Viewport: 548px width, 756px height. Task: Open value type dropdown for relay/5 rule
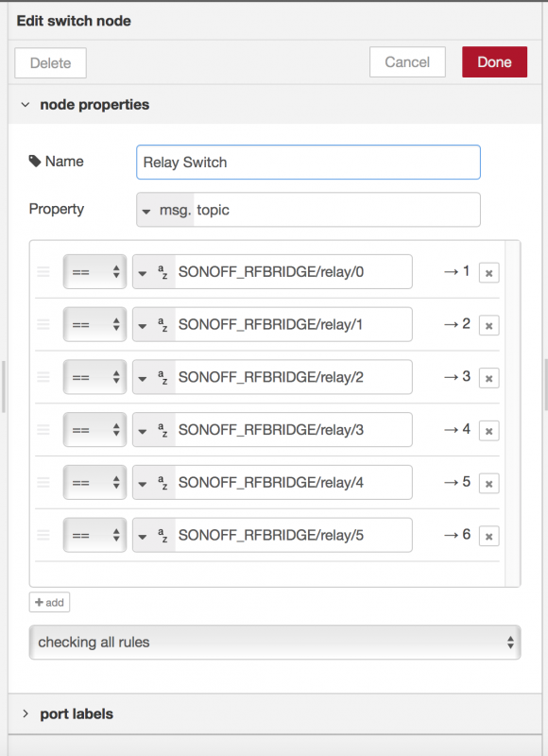click(142, 536)
